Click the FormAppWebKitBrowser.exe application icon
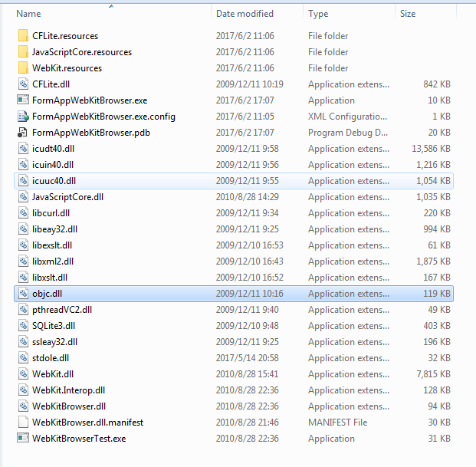Viewport: 476px width, 467px height. (x=23, y=100)
